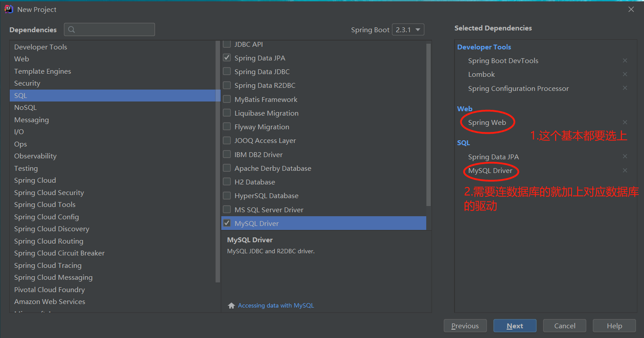The width and height of the screenshot is (644, 338).
Task: Select the I/O category
Action: point(113,131)
